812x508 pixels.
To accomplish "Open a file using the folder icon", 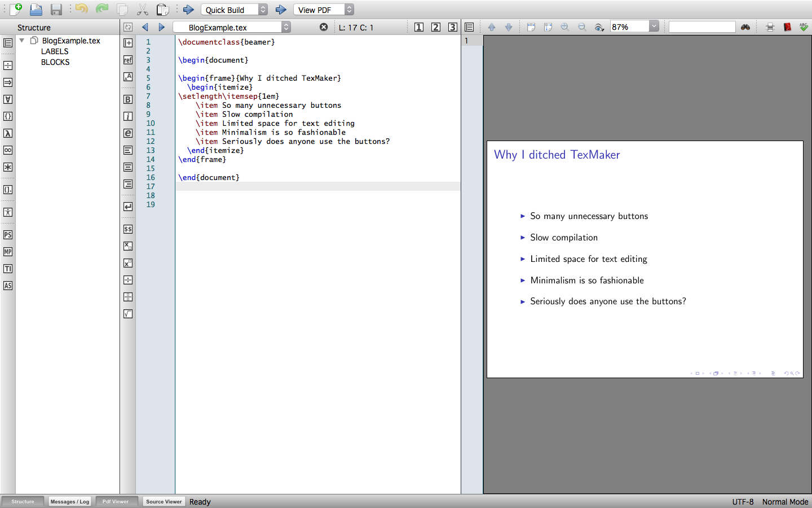I will [36, 9].
